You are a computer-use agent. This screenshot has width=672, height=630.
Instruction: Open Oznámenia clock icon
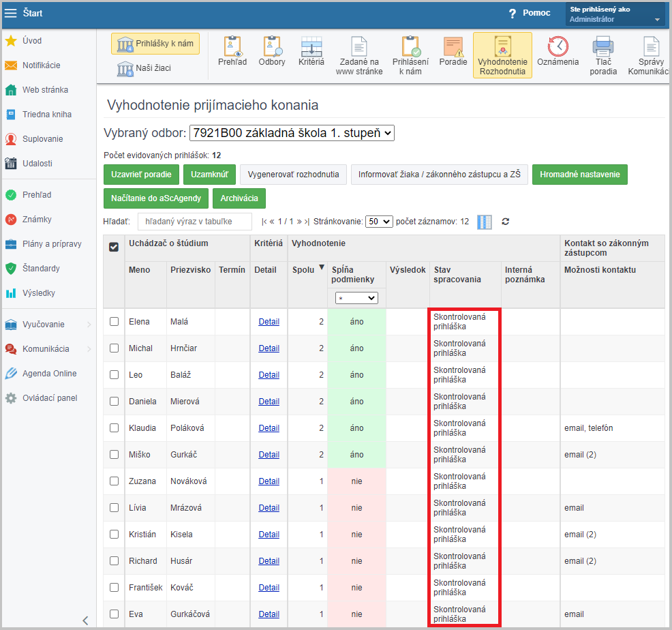pos(558,46)
